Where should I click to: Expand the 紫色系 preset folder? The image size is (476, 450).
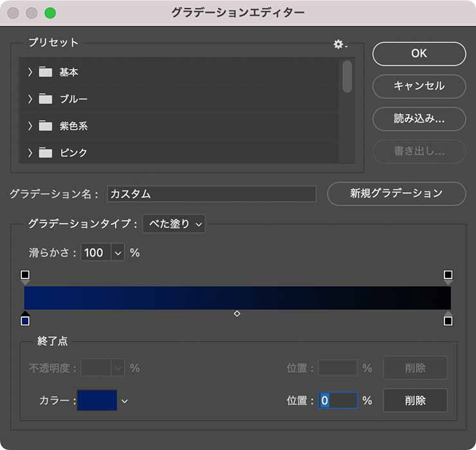coord(30,126)
